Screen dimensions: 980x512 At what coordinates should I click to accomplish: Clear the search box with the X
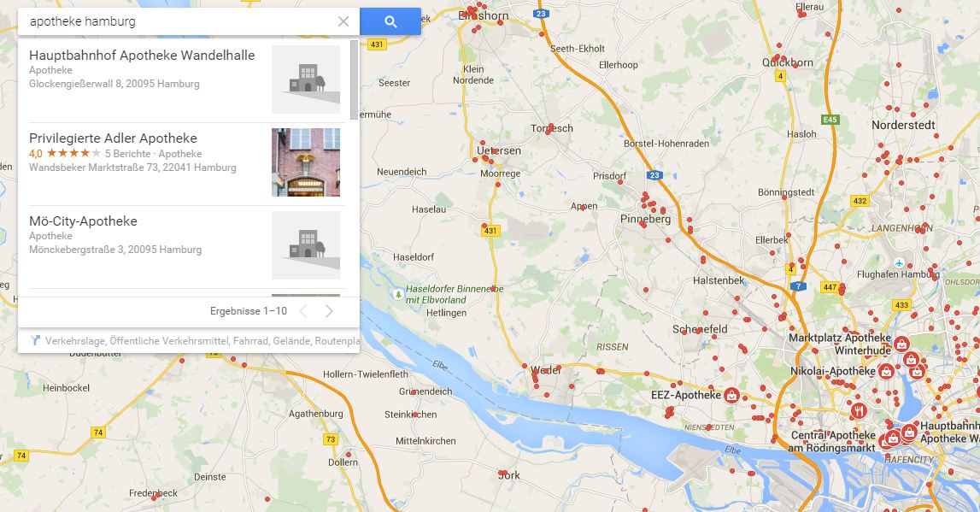pos(343,22)
